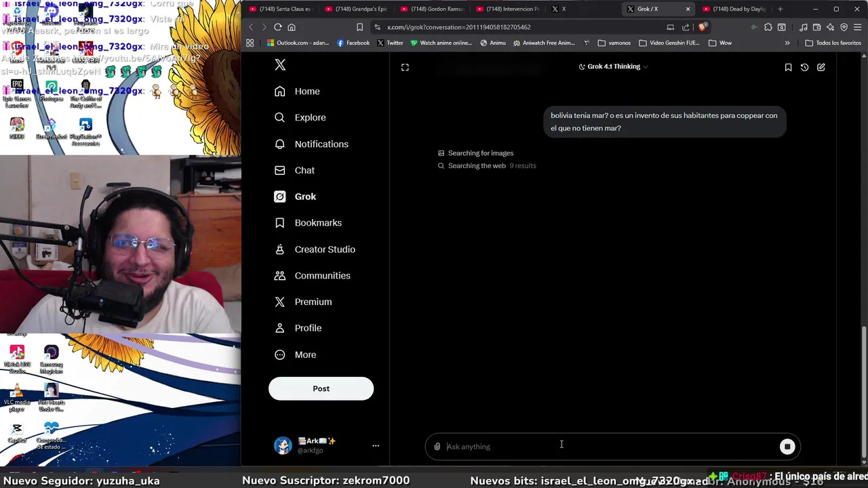Open Notifications in the sidebar
Screen dimensions: 868x488
[311, 144]
